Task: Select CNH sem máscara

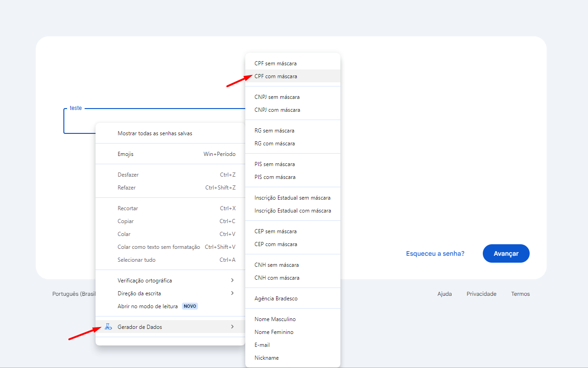Action: click(293, 265)
